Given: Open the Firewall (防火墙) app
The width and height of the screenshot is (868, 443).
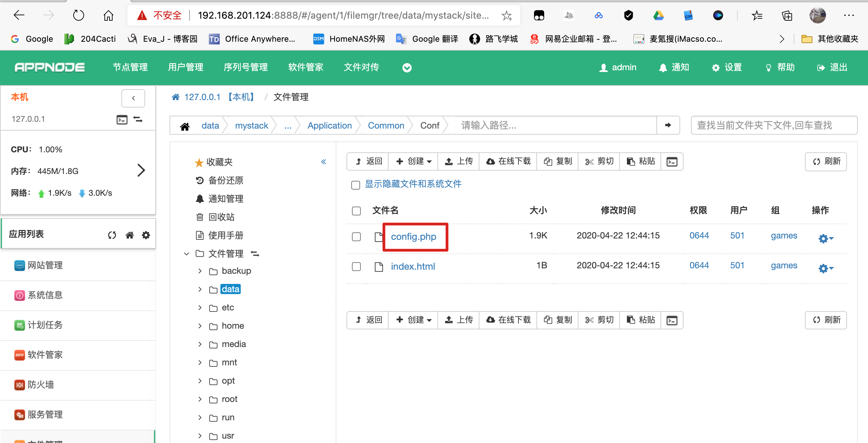Looking at the screenshot, I should 41,385.
